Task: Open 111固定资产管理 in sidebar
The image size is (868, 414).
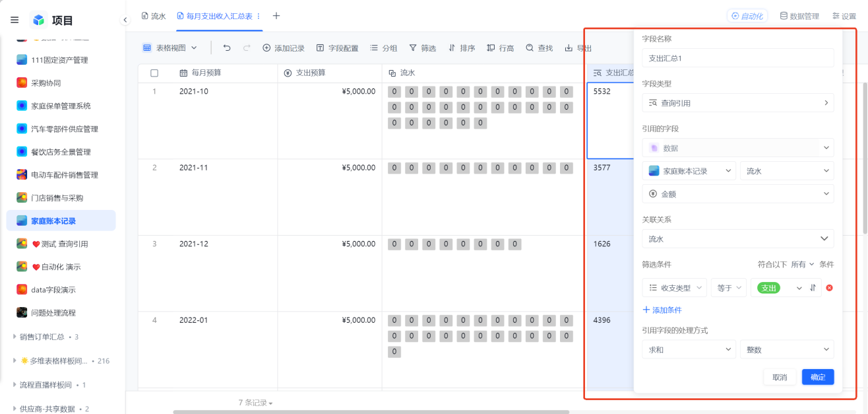Action: tap(61, 60)
